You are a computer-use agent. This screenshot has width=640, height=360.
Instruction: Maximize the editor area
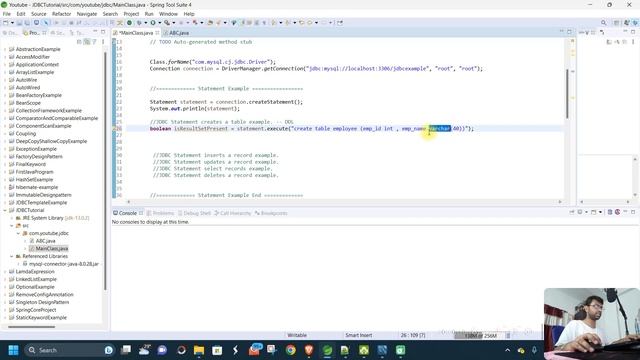point(569,32)
